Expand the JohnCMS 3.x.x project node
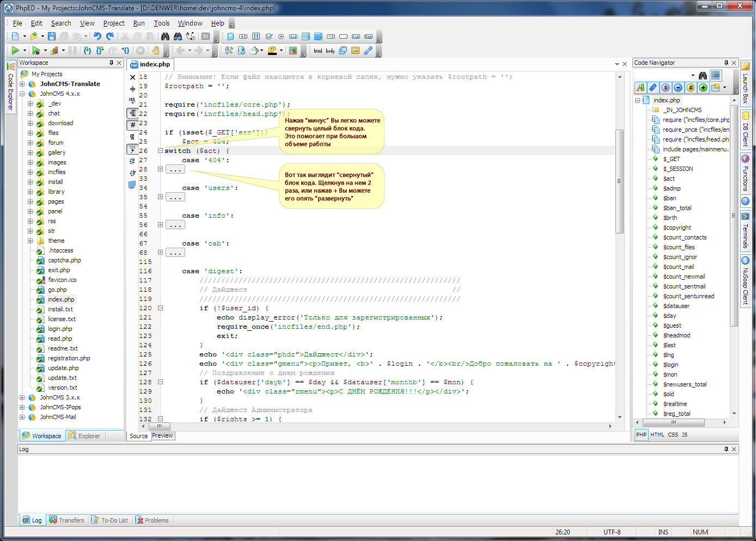 point(22,398)
